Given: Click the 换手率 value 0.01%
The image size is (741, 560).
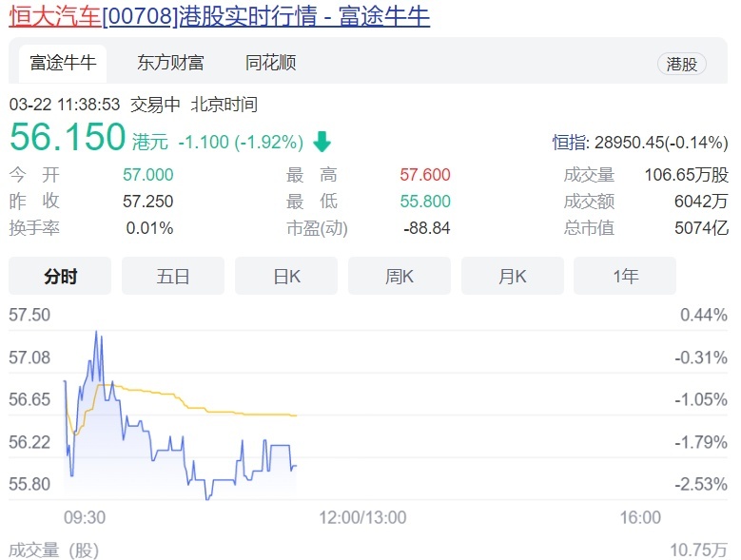Looking at the screenshot, I should click(149, 228).
